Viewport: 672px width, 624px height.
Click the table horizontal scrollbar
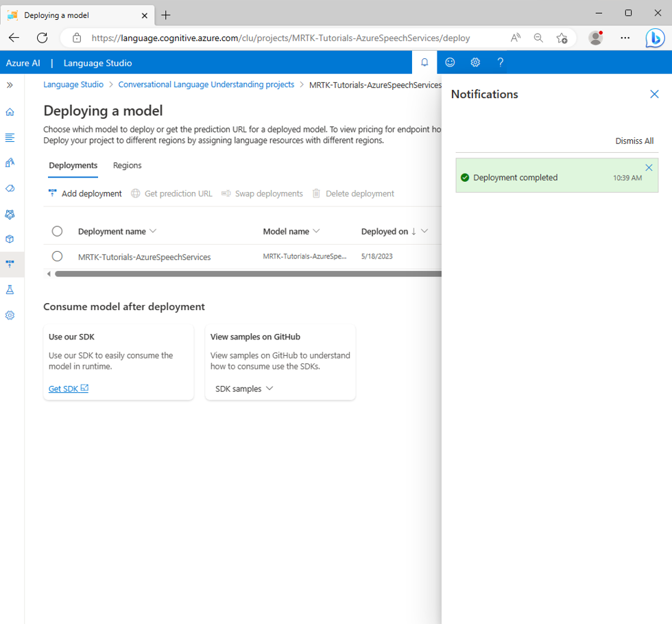[x=248, y=274]
